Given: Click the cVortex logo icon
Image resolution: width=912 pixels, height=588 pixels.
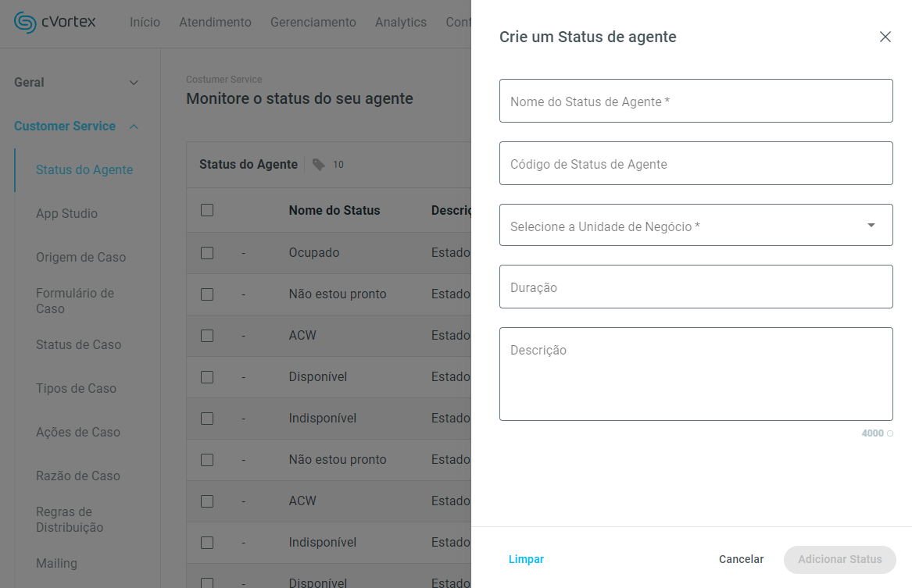Looking at the screenshot, I should pos(25,23).
